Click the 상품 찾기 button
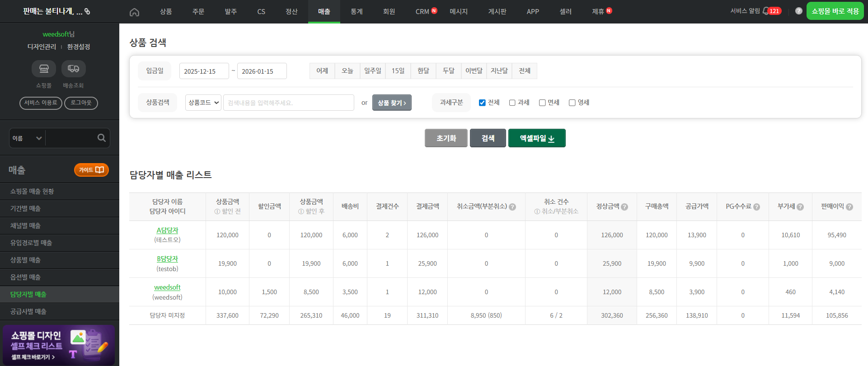 pyautogui.click(x=392, y=103)
